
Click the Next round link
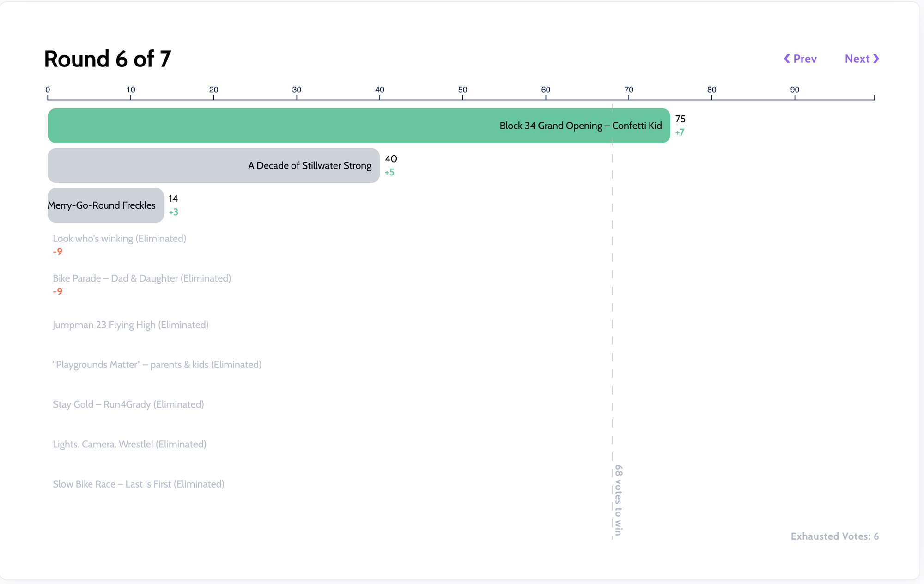[x=857, y=59]
